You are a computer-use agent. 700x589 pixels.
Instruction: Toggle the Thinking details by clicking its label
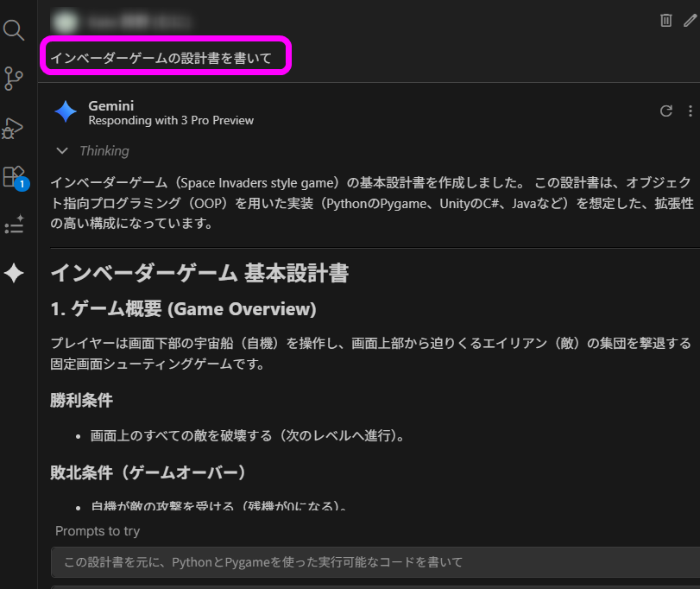coord(105,150)
